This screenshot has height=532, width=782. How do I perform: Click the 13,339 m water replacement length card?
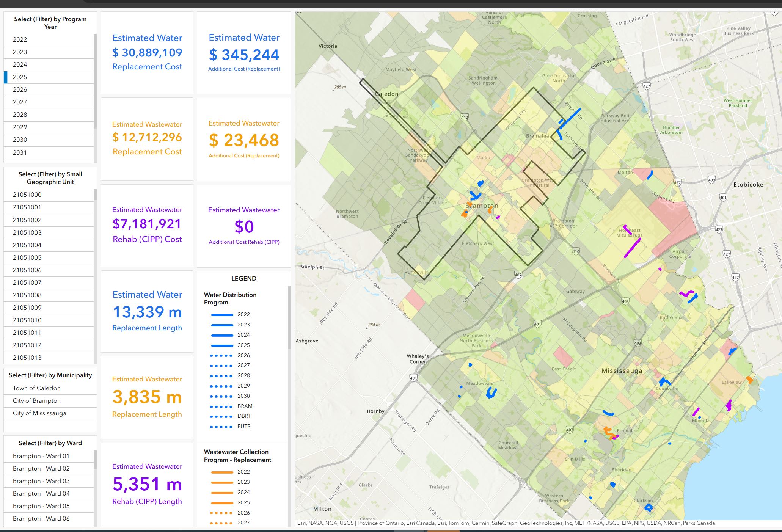(147, 311)
